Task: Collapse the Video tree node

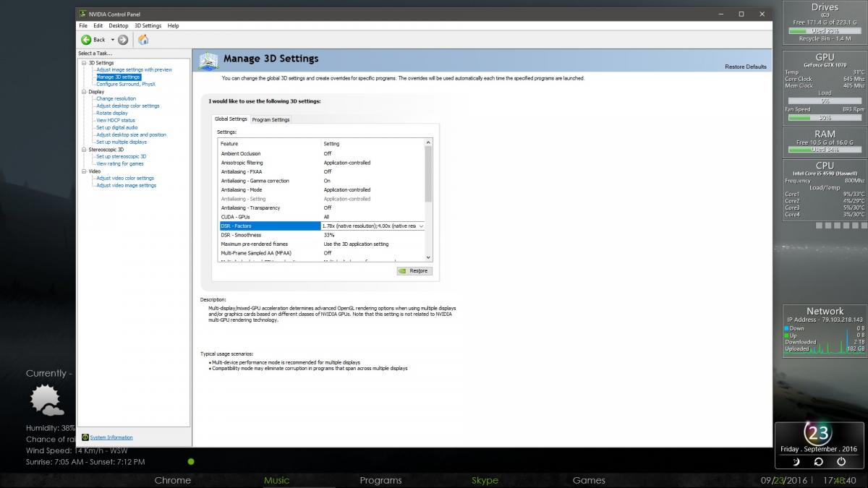Action: pos(84,171)
